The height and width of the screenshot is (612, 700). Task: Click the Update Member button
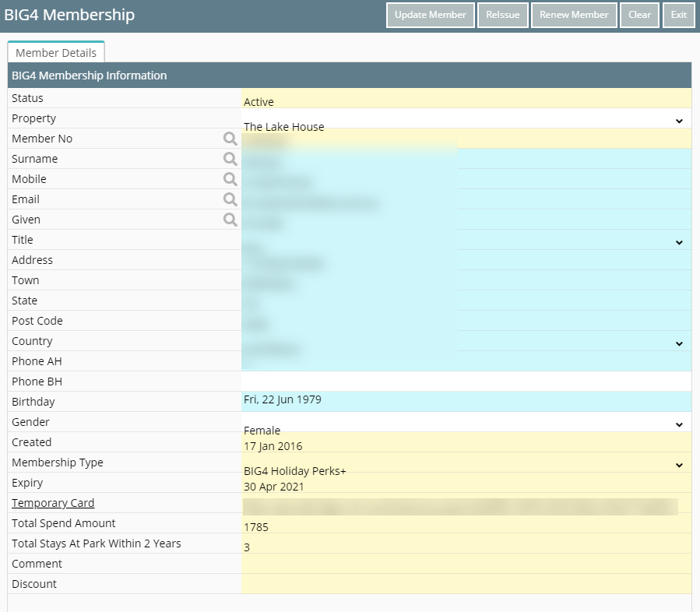point(431,15)
